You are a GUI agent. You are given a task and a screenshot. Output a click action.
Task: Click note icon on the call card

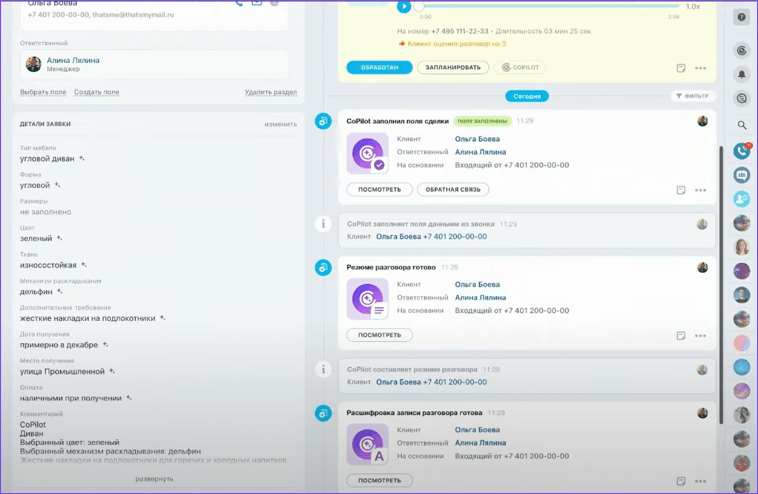pyautogui.click(x=681, y=68)
